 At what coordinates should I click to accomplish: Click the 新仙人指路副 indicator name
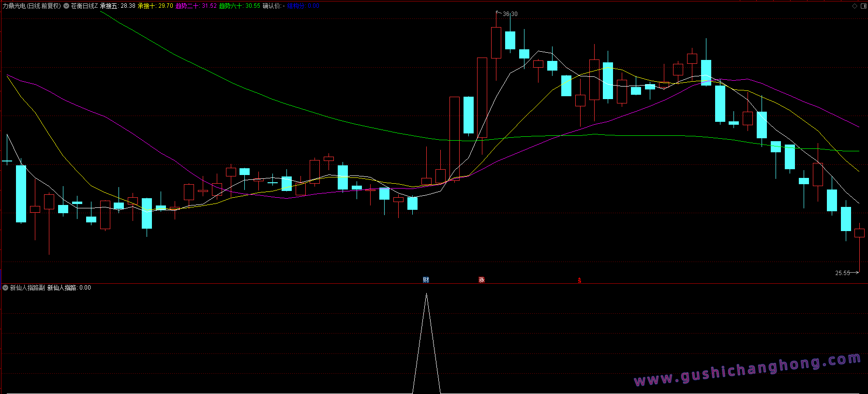coord(28,288)
